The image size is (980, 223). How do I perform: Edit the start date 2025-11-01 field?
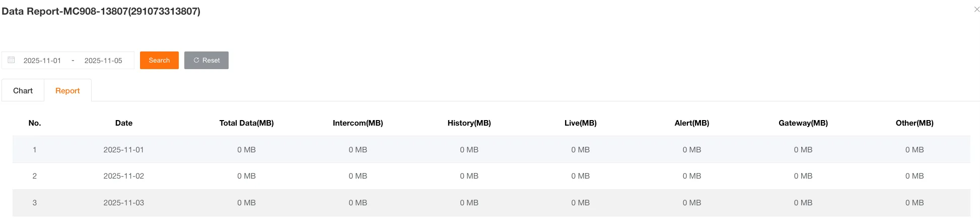click(x=42, y=61)
